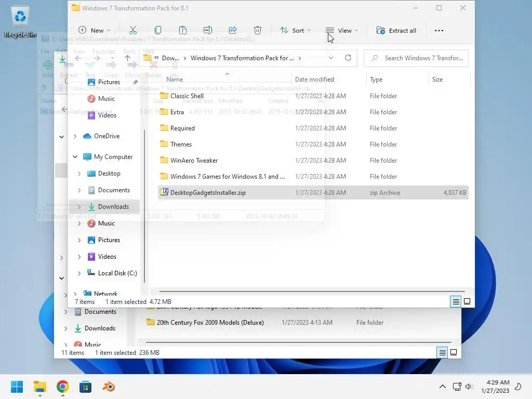The height and width of the screenshot is (399, 532).
Task: Click the Classic Shell folder icon
Action: (164, 96)
